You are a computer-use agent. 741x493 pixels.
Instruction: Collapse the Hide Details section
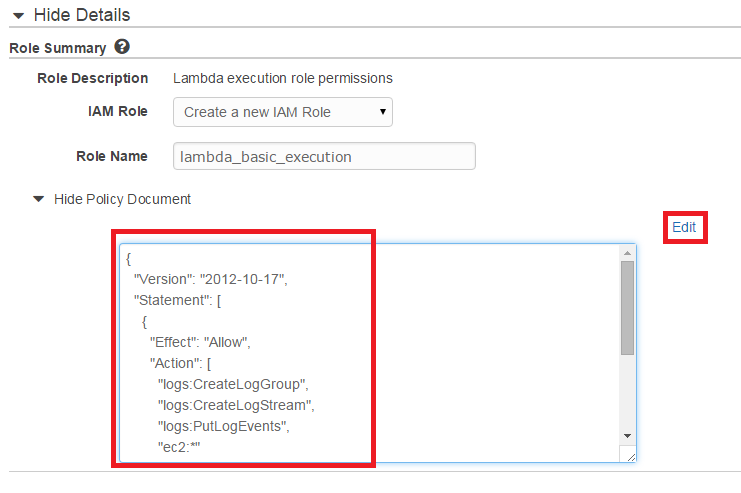[x=71, y=15]
